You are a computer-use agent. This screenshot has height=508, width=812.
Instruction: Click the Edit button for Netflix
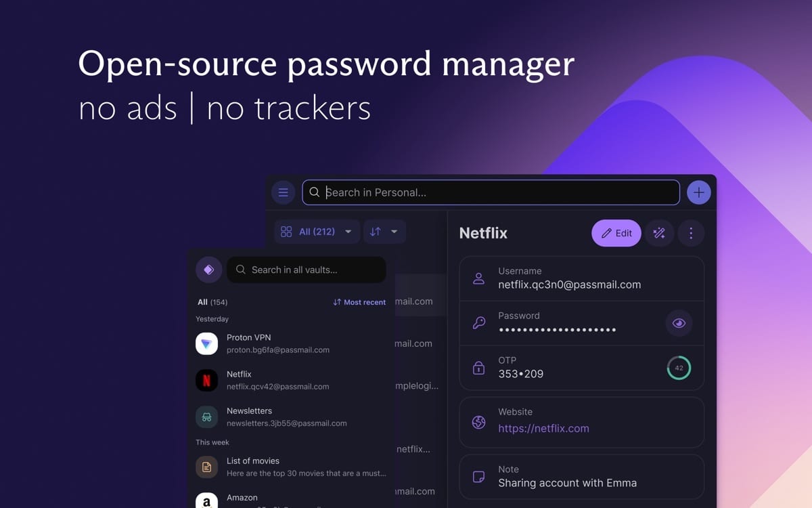tap(616, 233)
